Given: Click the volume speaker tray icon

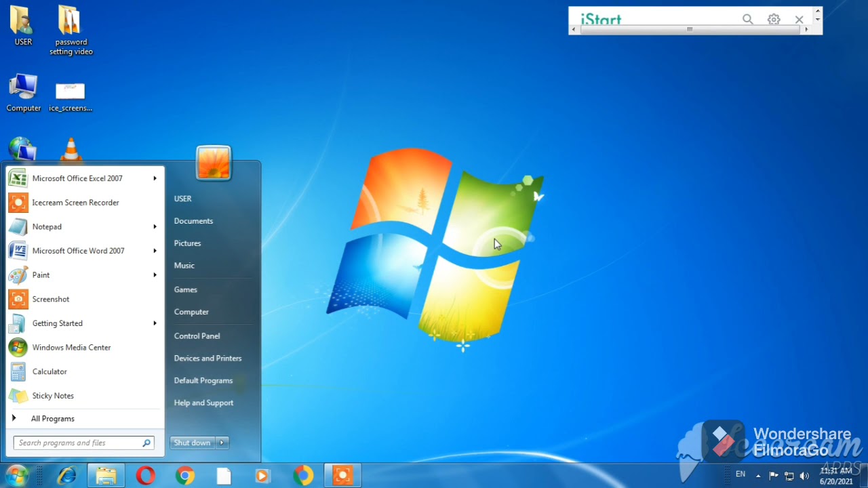Looking at the screenshot, I should coord(805,476).
